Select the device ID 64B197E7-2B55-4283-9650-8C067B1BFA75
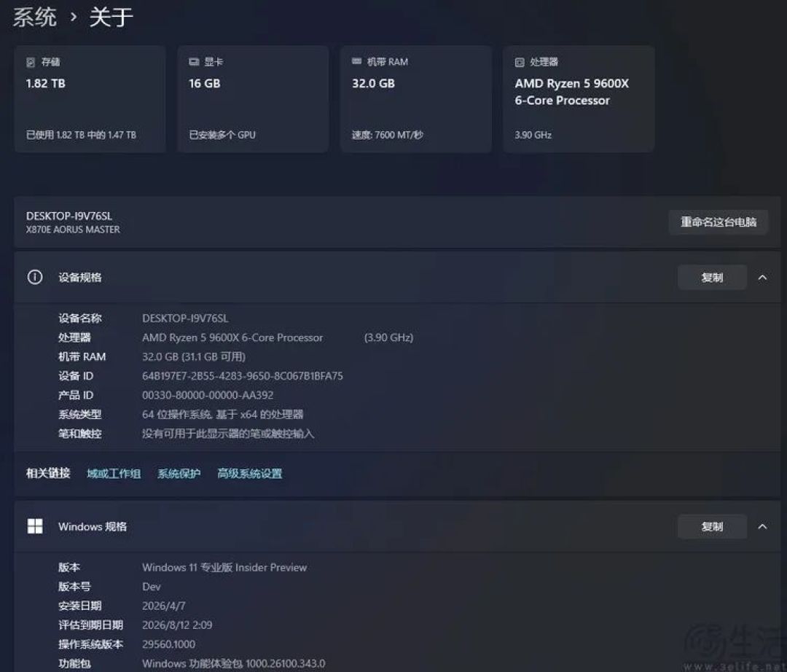The width and height of the screenshot is (787, 672). (243, 376)
